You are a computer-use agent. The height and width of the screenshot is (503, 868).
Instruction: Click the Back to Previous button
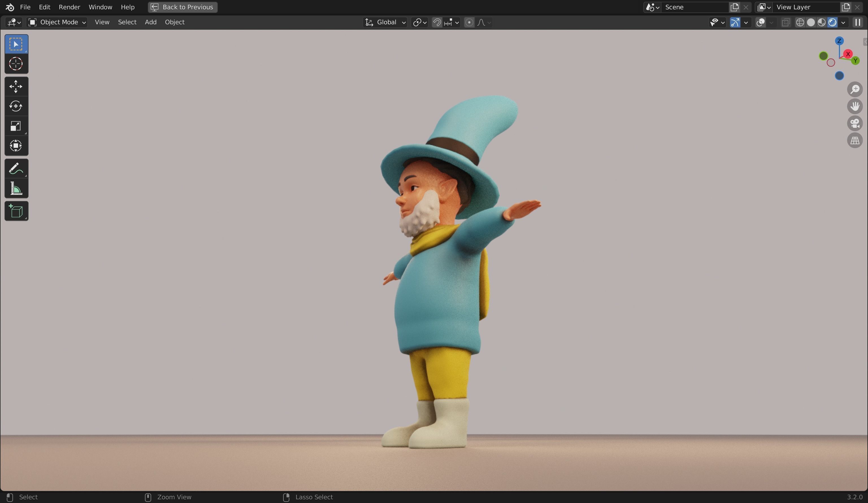(183, 7)
